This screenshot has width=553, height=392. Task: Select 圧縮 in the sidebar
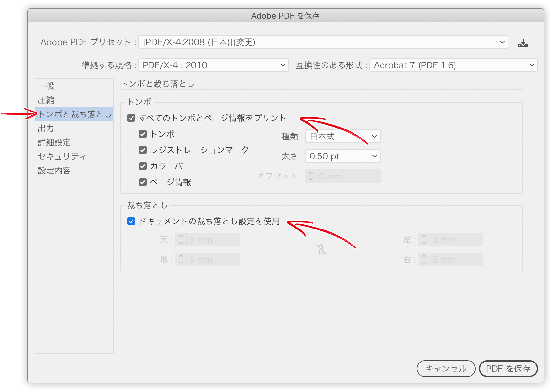pyautogui.click(x=73, y=100)
